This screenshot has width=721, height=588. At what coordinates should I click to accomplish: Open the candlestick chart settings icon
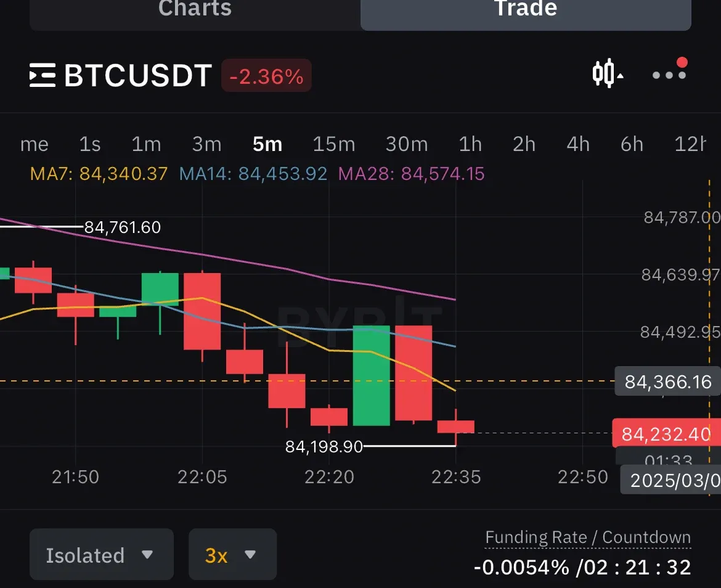(607, 74)
